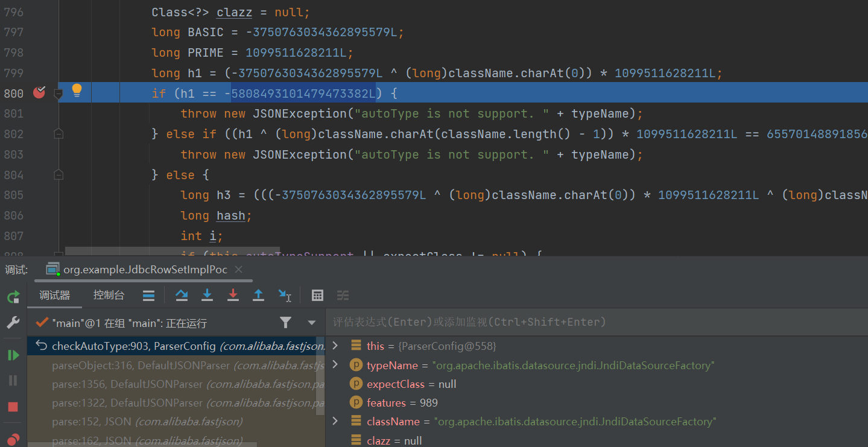Click the evaluate expression input field
868x447 pixels.
point(597,322)
